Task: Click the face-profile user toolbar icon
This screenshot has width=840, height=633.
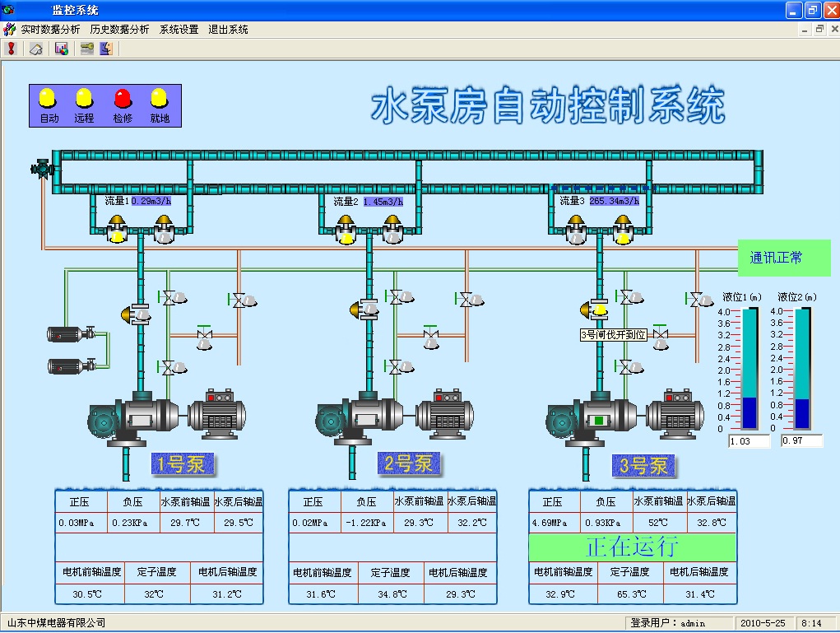Action: click(106, 49)
